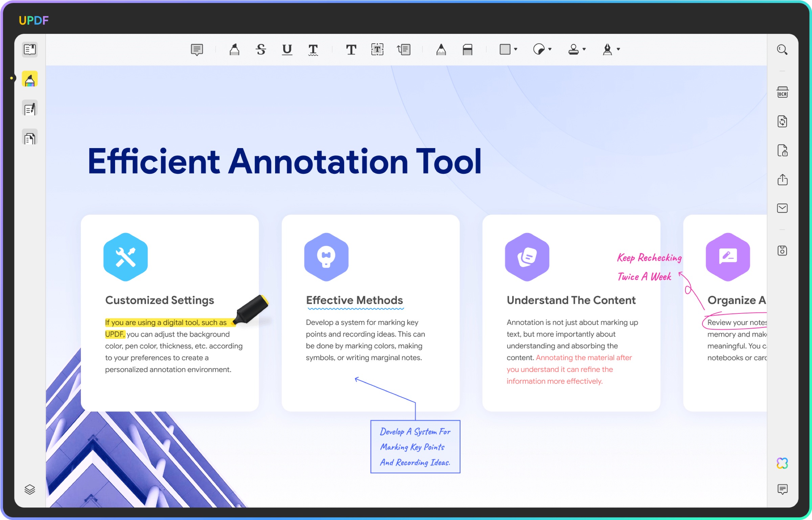Choose the text comment (T) tool
812x520 pixels.
(x=351, y=50)
